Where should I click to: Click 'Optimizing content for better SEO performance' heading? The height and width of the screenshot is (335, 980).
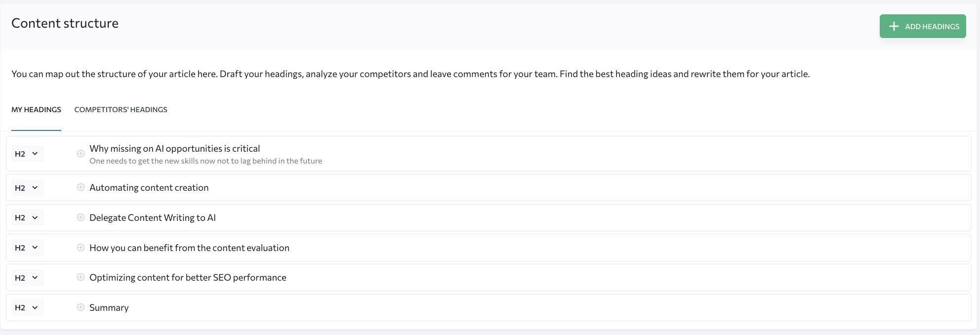[x=188, y=278]
